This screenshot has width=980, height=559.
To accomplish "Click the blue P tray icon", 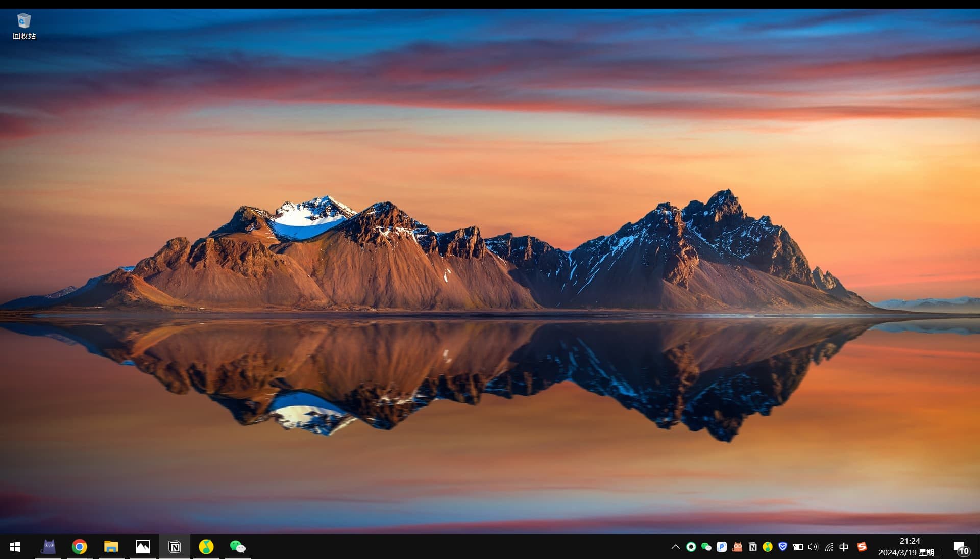I will pyautogui.click(x=722, y=547).
